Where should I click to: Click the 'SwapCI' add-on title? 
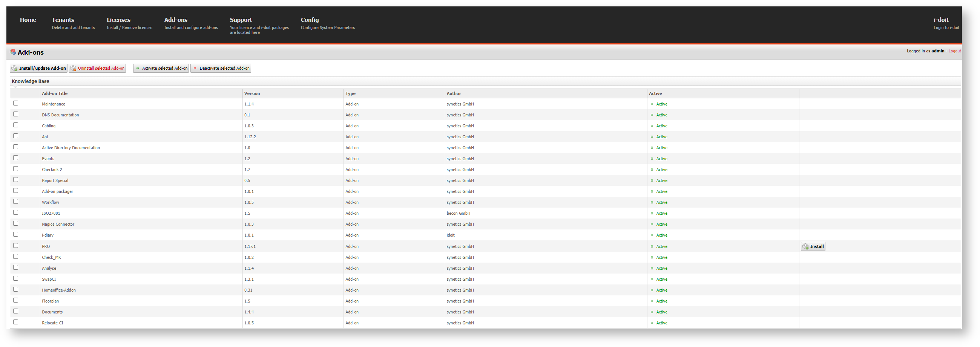[x=49, y=279]
